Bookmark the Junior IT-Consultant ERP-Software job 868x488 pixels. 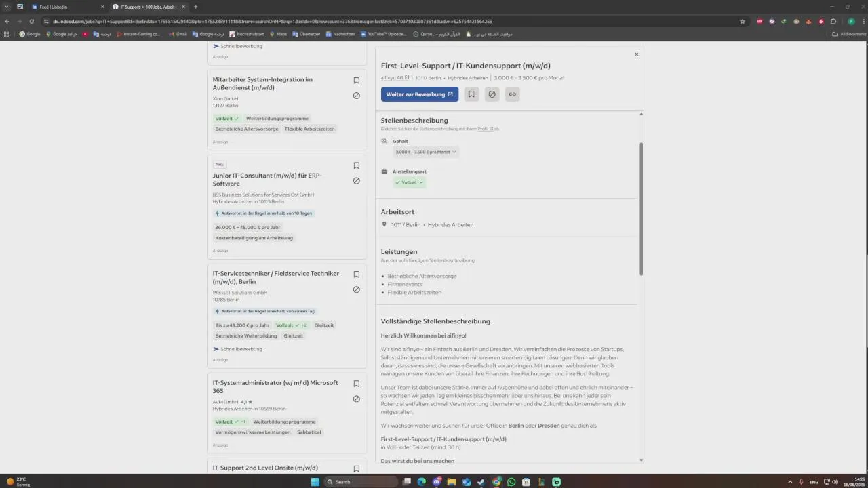click(356, 165)
